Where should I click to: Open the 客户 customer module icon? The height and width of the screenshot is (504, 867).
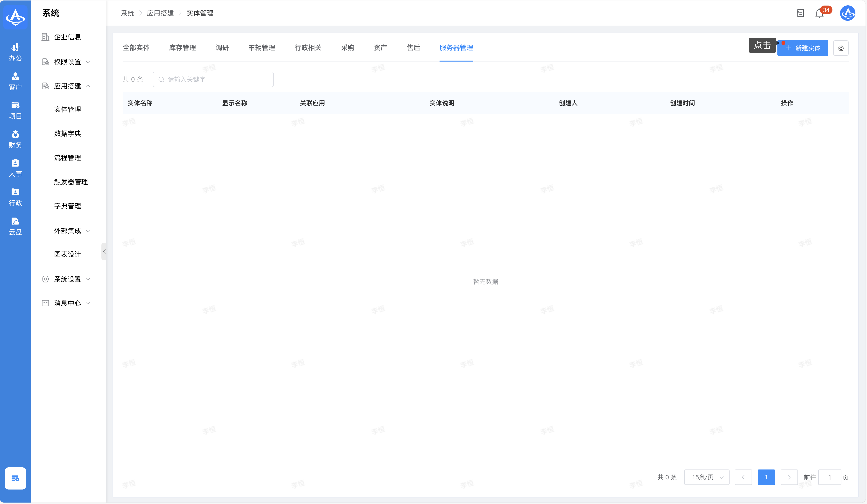point(15,81)
